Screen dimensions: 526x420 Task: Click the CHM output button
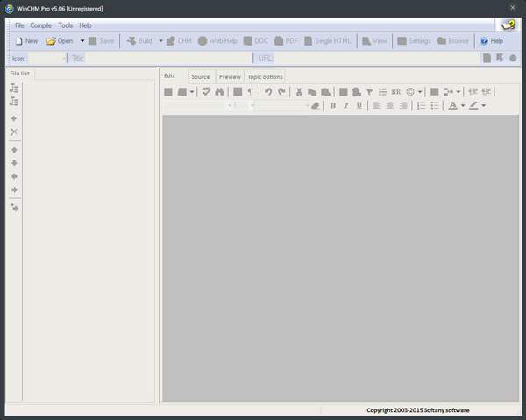(x=179, y=41)
